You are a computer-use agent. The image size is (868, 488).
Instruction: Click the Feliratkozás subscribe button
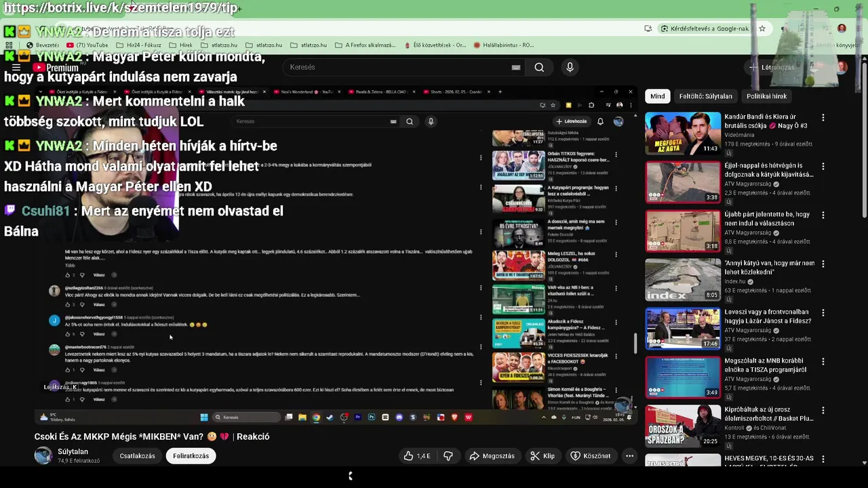pos(191,456)
